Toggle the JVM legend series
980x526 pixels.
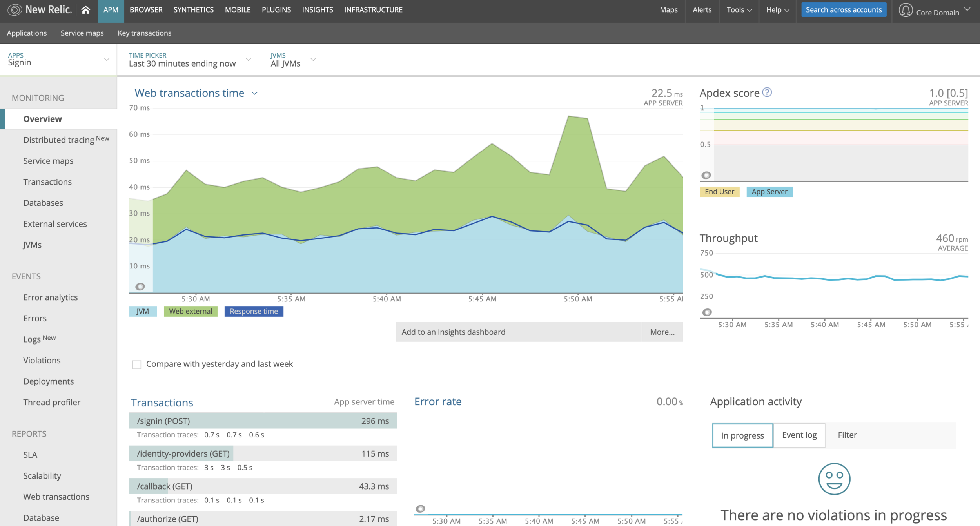pyautogui.click(x=143, y=311)
